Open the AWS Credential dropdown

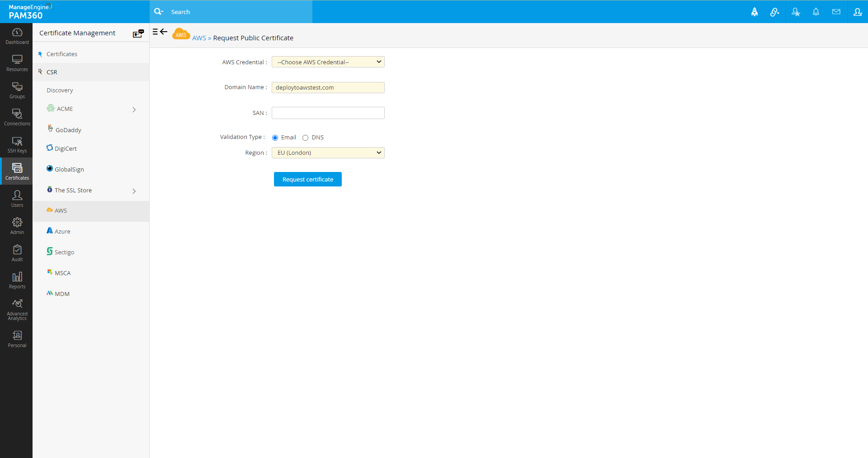click(x=328, y=62)
